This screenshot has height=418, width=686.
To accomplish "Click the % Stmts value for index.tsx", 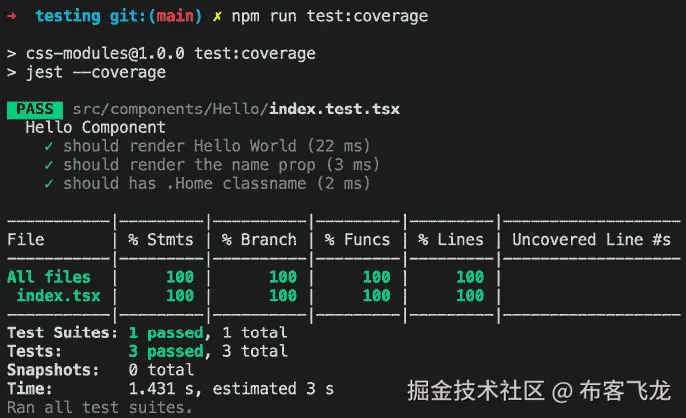I will click(x=180, y=296).
